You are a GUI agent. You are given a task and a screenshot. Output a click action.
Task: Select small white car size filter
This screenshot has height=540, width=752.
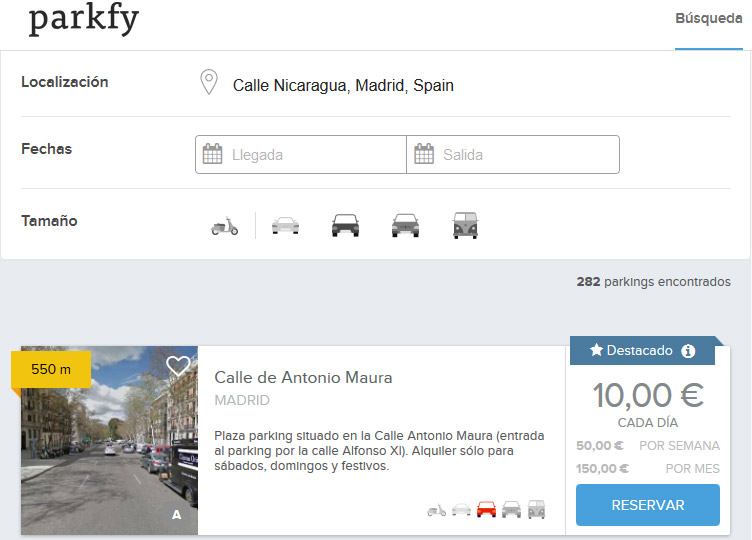[x=285, y=225]
